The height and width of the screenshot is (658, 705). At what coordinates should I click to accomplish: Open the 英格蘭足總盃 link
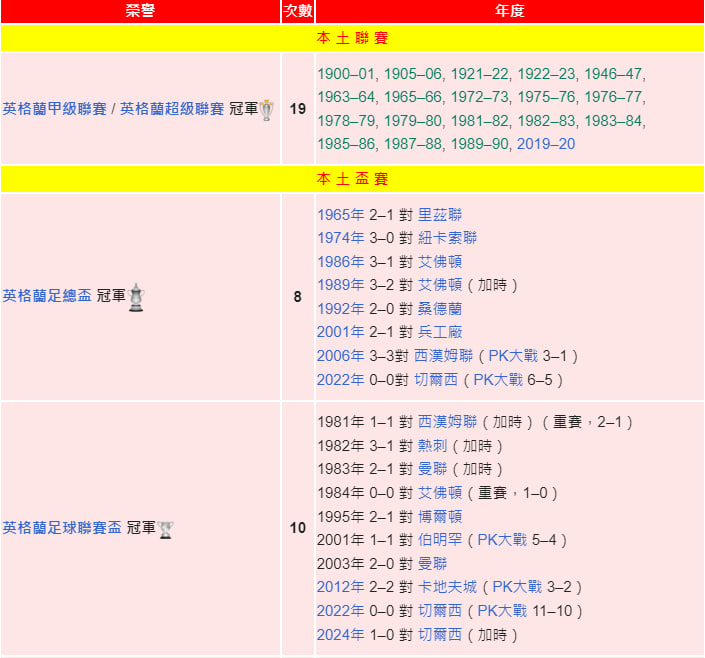point(47,297)
